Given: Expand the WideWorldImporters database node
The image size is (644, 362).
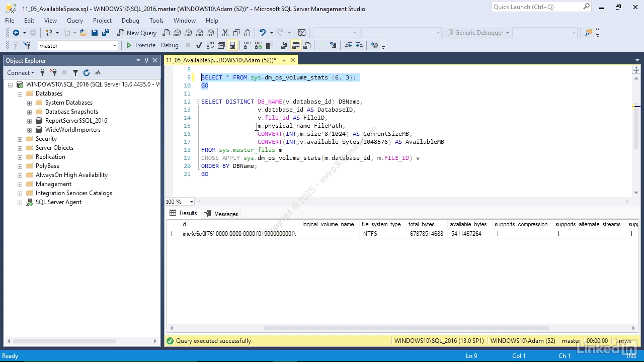Looking at the screenshot, I should pos(30,130).
